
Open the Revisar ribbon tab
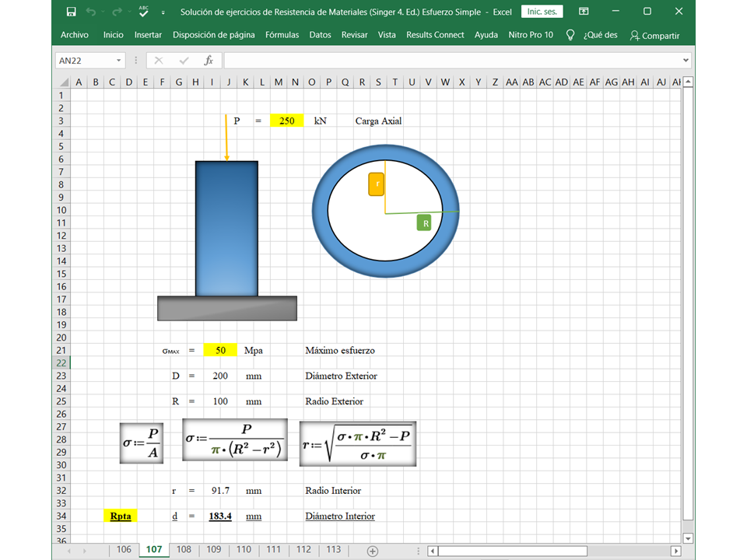pos(355,35)
